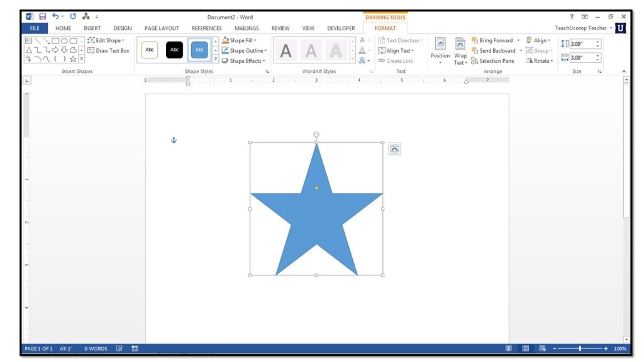The image size is (644, 362).
Task: Expand the Bring Forward dropdown arrow
Action: (518, 40)
